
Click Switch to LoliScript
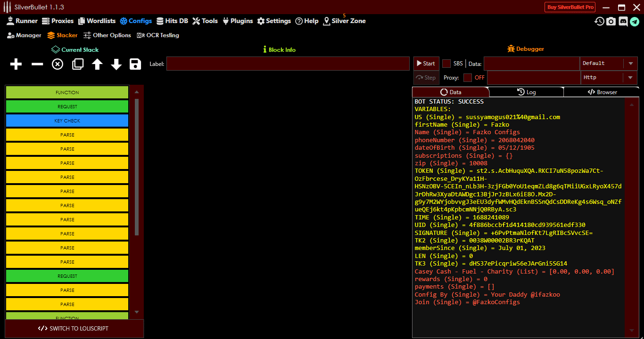pos(74,328)
